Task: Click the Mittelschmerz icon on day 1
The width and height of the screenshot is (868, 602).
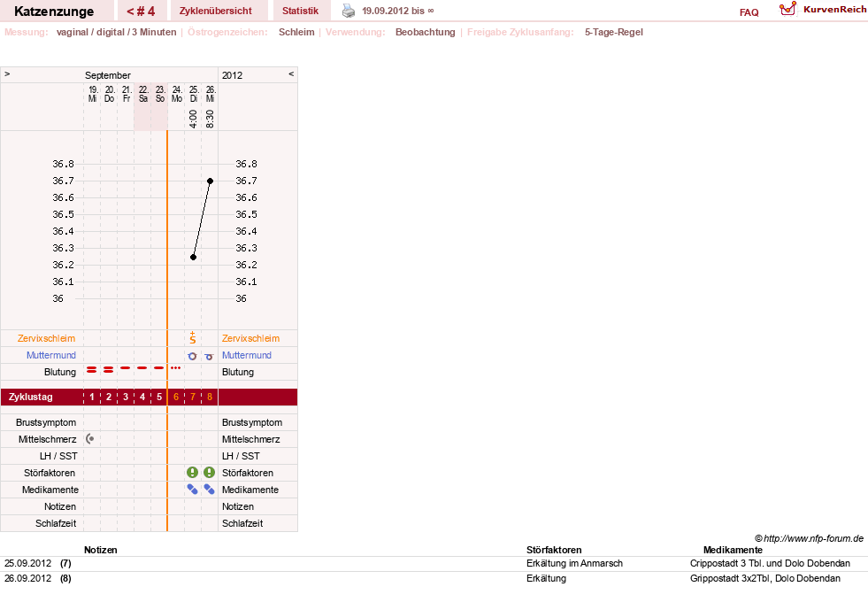Action: [x=89, y=439]
